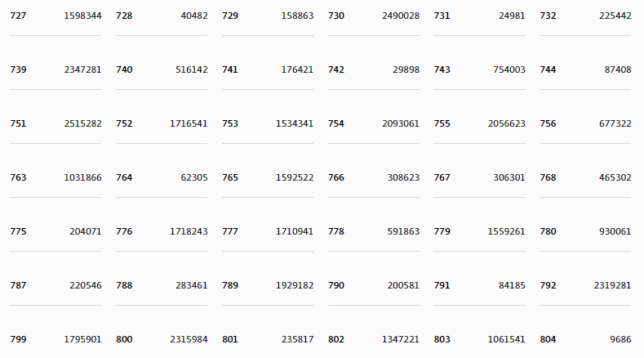Click entry 779 with value 1559261
This screenshot has height=358, width=644.
[479, 231]
